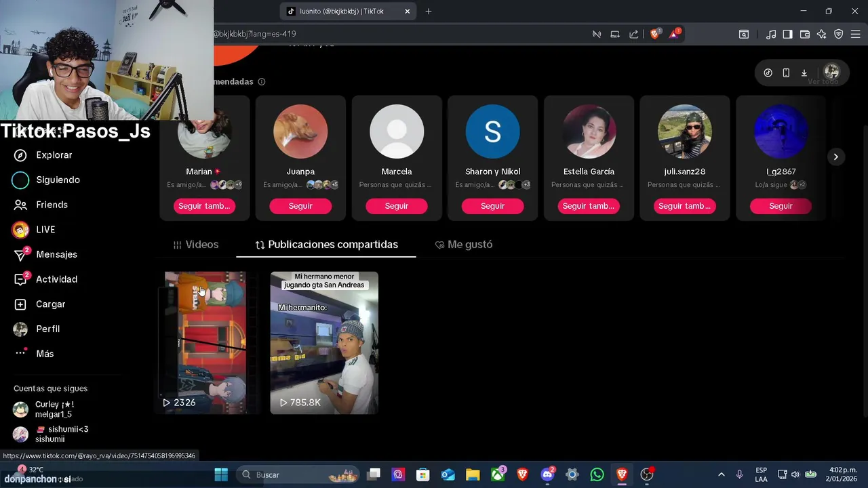Click the share page icon in address bar

tap(634, 34)
